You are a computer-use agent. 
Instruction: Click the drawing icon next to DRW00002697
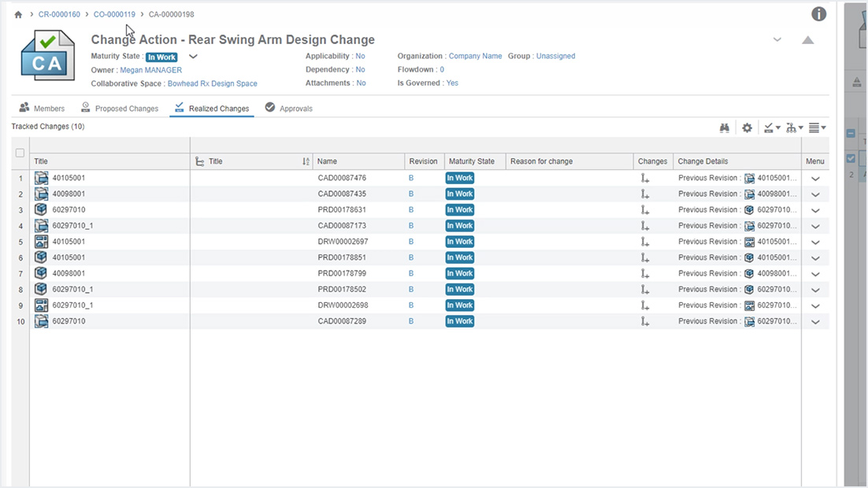coord(41,242)
